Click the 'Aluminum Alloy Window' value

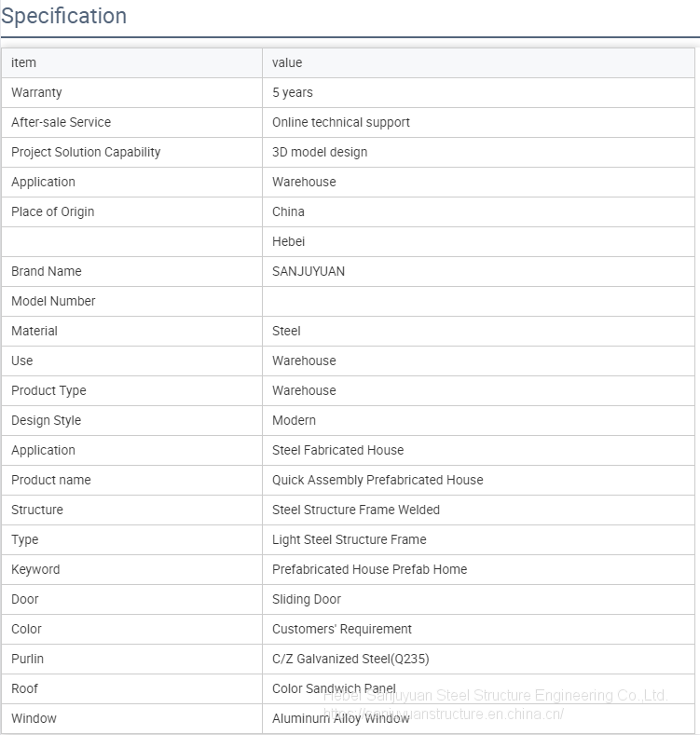[341, 718]
